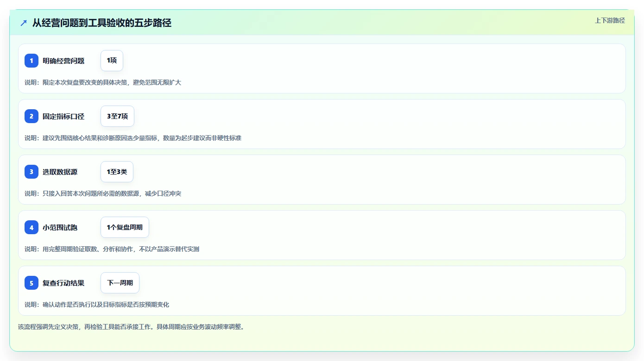Click the step title "小范围试跑"
This screenshot has height=361, width=644.
(60, 227)
